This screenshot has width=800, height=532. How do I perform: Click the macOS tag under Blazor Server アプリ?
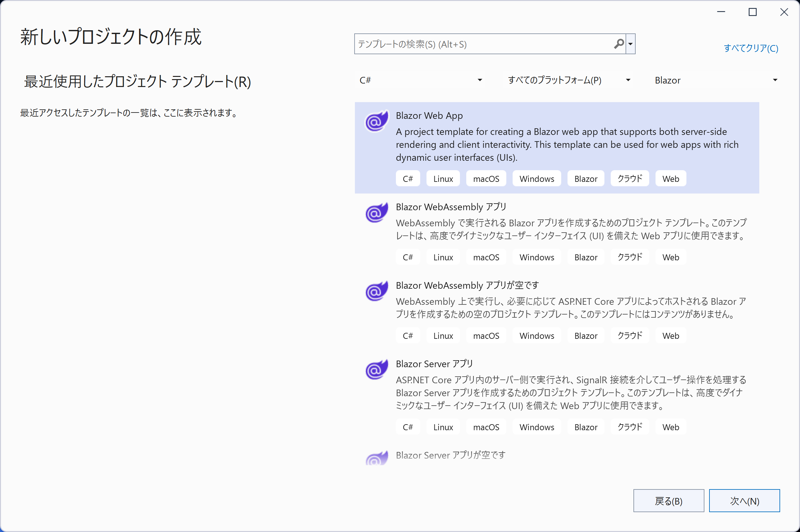click(486, 427)
